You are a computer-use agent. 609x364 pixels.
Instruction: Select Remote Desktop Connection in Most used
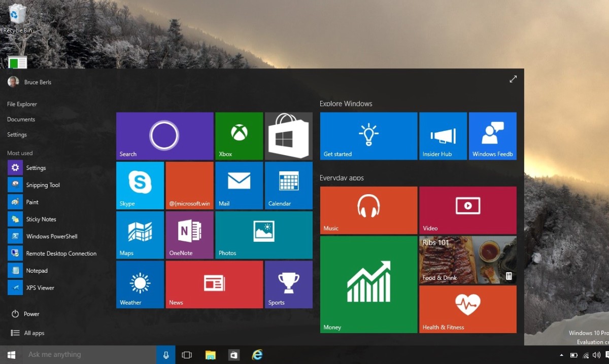tap(61, 253)
